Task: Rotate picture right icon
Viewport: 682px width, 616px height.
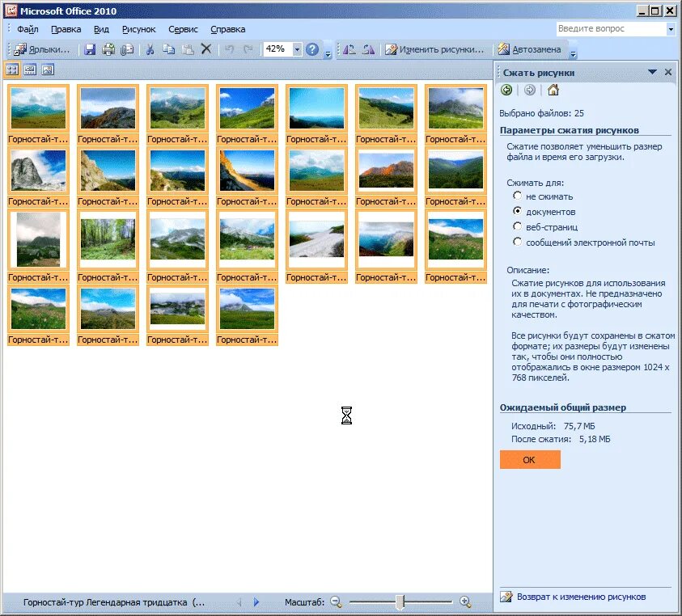Action: click(368, 49)
